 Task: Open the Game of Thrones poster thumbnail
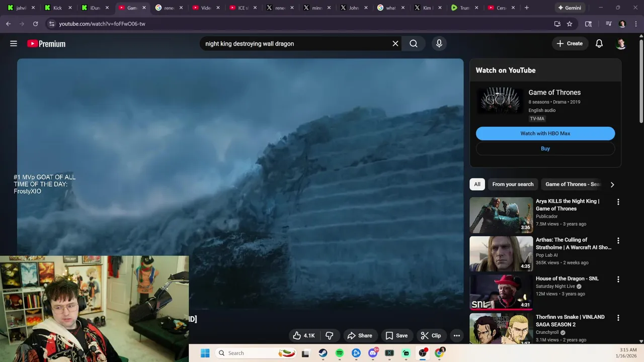(500, 101)
